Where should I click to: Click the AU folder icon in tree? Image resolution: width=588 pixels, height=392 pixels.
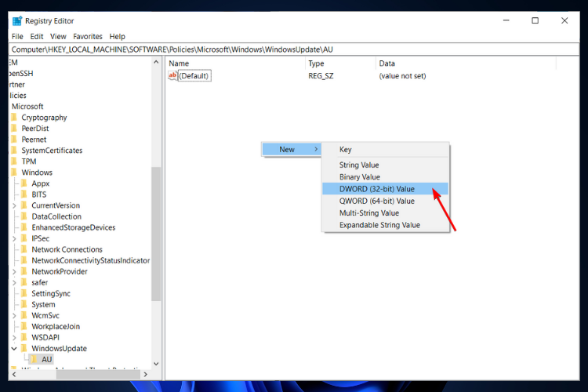point(34,359)
